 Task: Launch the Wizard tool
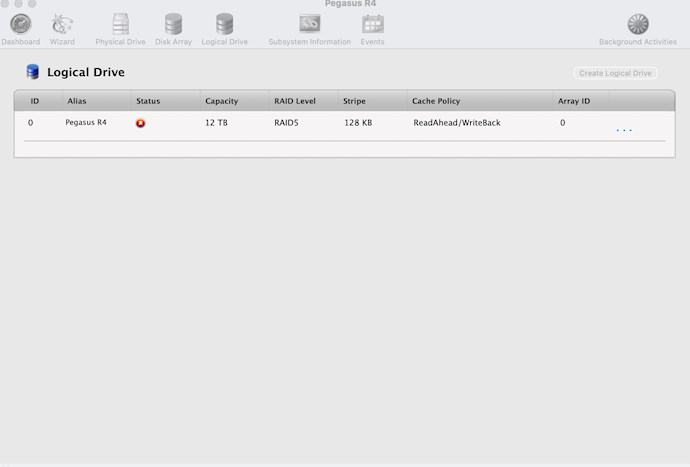[x=62, y=24]
